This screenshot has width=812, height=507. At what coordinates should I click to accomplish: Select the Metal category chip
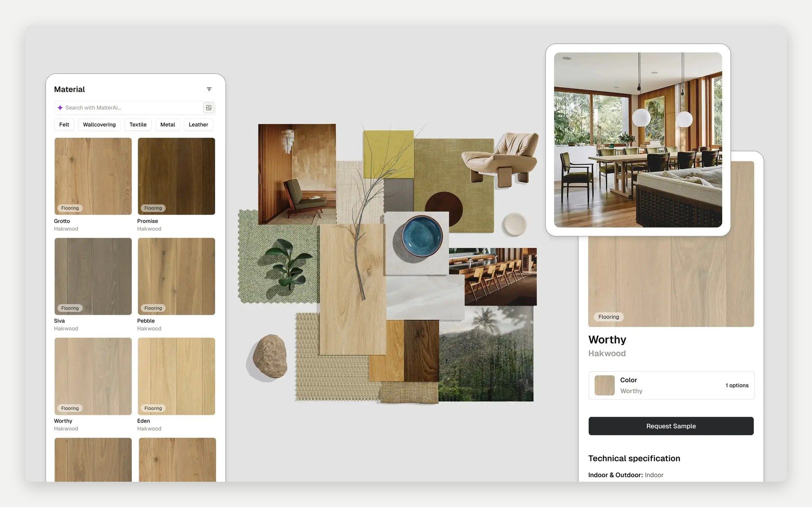coord(168,124)
